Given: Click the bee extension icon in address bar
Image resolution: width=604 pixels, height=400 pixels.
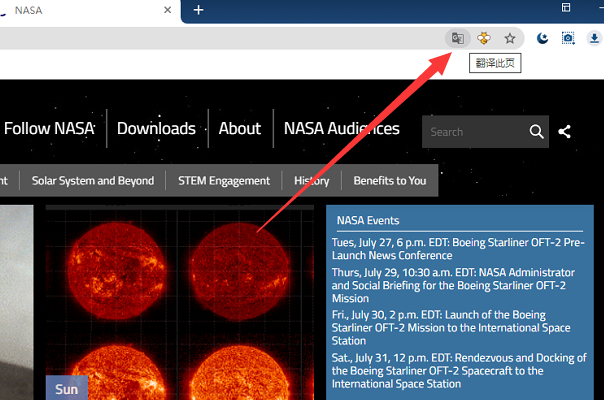Looking at the screenshot, I should [484, 38].
